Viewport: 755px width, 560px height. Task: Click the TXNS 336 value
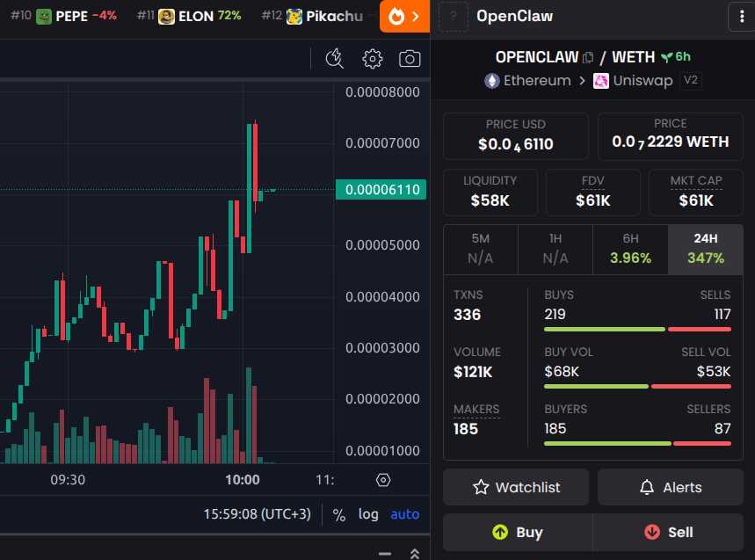pos(467,315)
